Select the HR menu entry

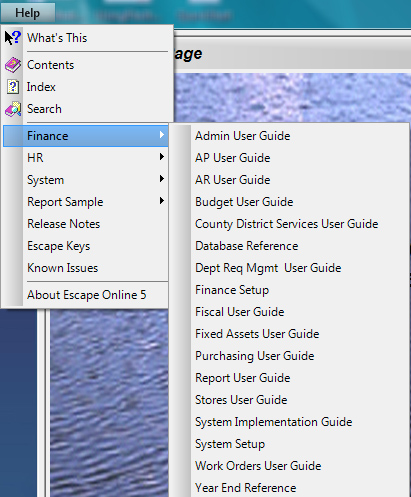pos(86,158)
